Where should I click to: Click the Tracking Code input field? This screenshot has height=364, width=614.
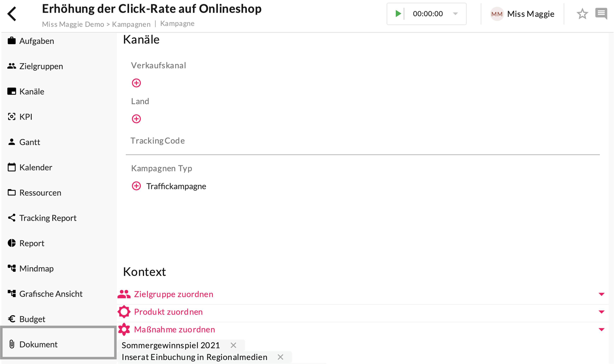(x=363, y=148)
